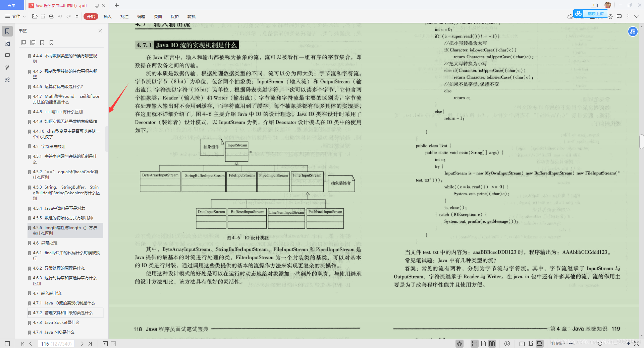Click the print icon in toolbar
Viewport: 644px width, 348px height.
coord(52,16)
